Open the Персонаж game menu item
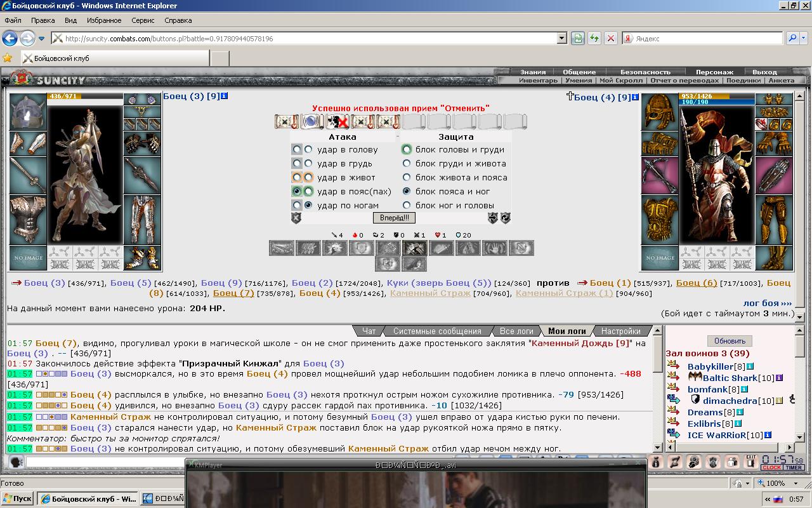812x508 pixels. click(714, 72)
